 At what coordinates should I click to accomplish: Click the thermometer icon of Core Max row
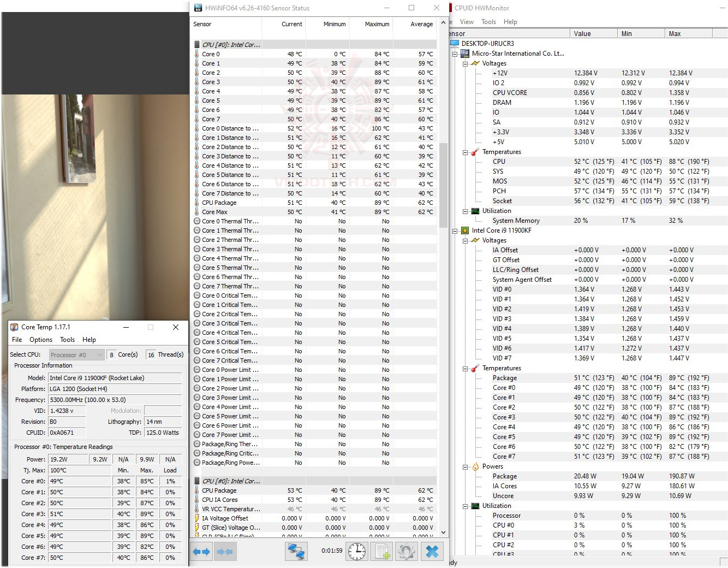coord(197,212)
